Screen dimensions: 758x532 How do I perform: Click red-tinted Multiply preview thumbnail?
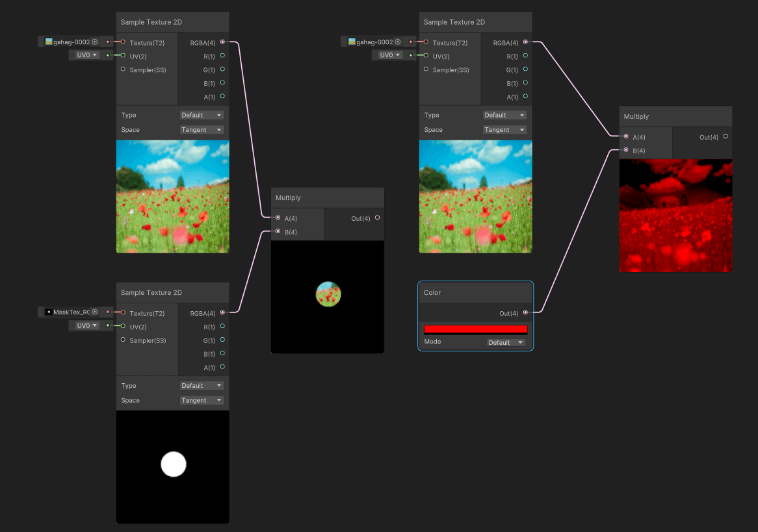tap(676, 216)
